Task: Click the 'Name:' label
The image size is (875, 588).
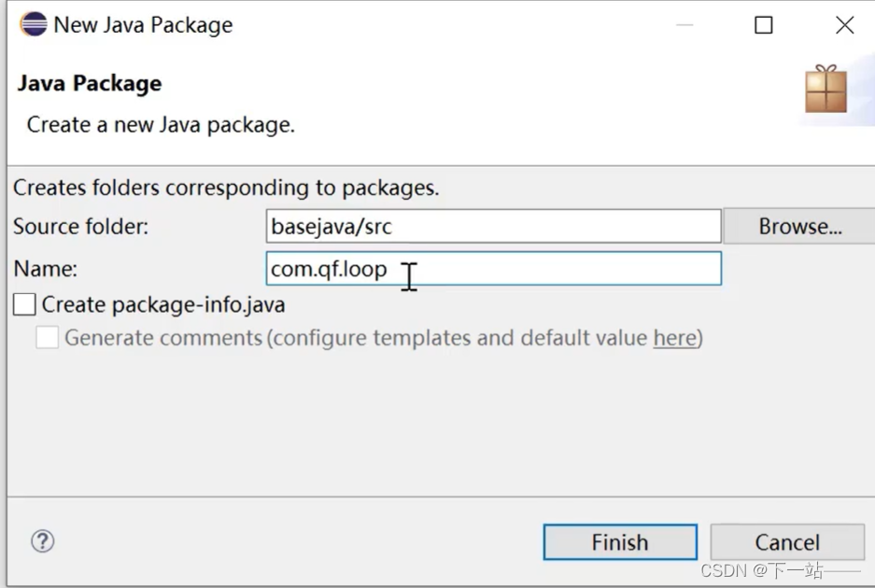Action: [x=45, y=269]
